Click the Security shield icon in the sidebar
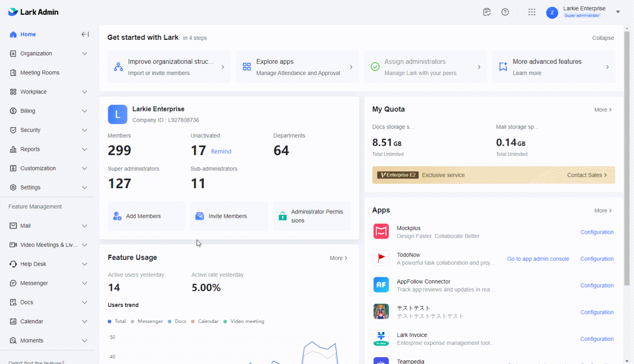Viewport: 634px width, 364px height. pyautogui.click(x=13, y=130)
